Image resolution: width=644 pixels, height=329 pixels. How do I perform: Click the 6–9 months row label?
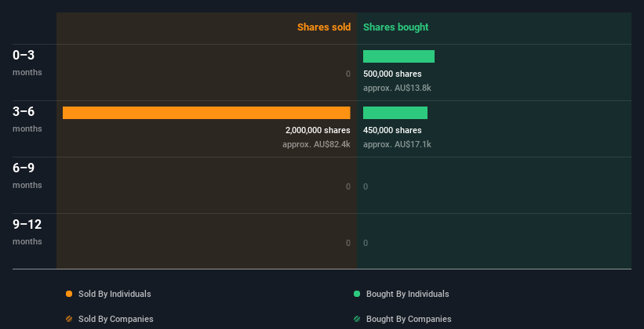tap(27, 175)
